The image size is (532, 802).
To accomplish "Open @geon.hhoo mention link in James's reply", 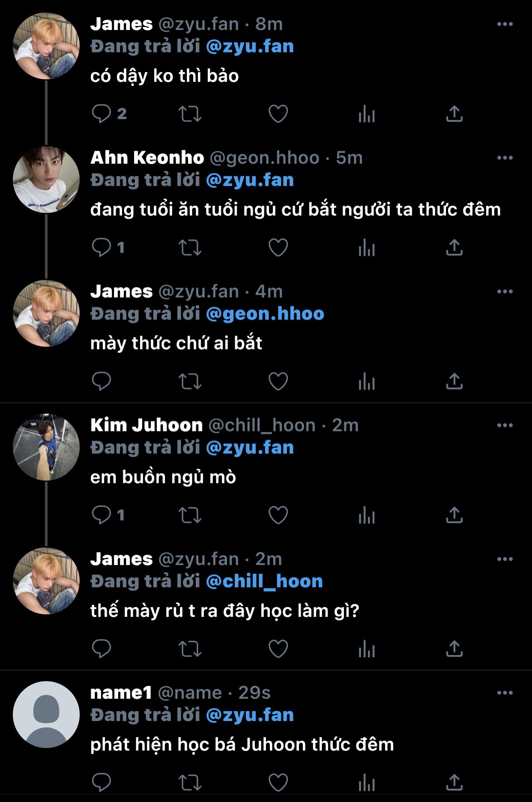I will pos(265,314).
